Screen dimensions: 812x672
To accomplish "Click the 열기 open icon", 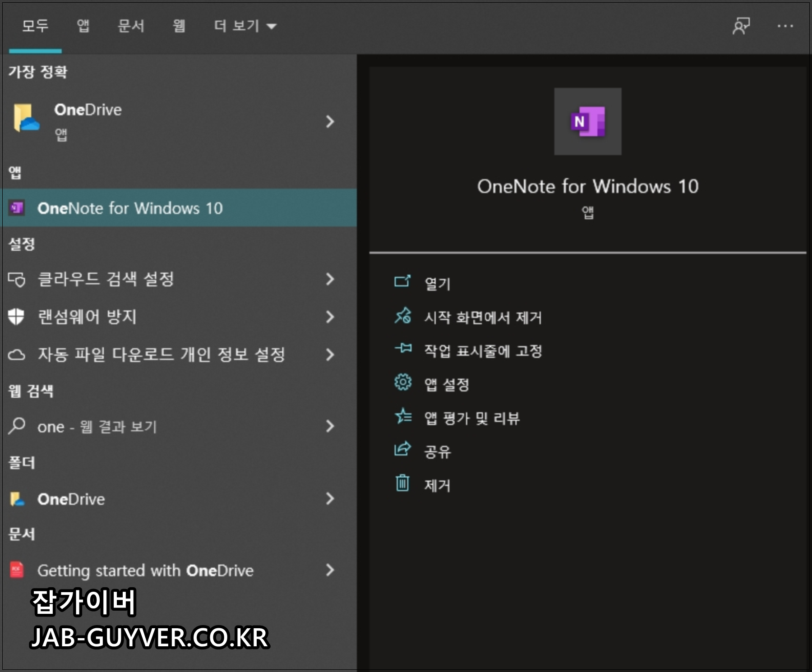I will pyautogui.click(x=402, y=281).
